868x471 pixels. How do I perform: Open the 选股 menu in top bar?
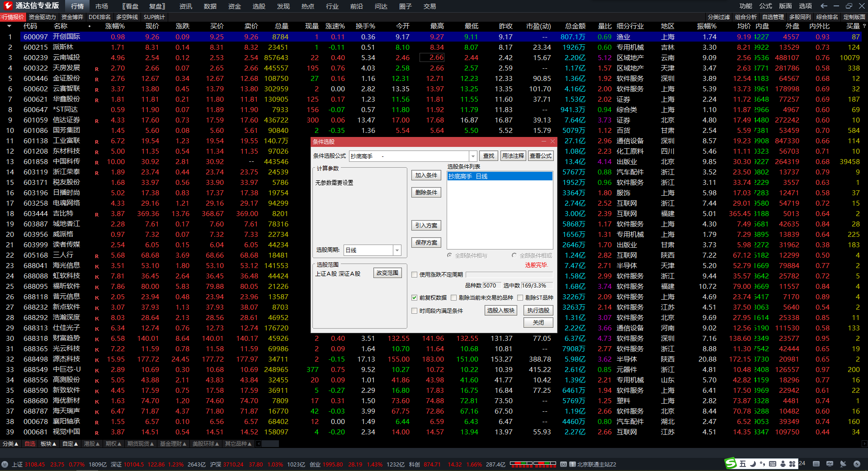pos(259,6)
